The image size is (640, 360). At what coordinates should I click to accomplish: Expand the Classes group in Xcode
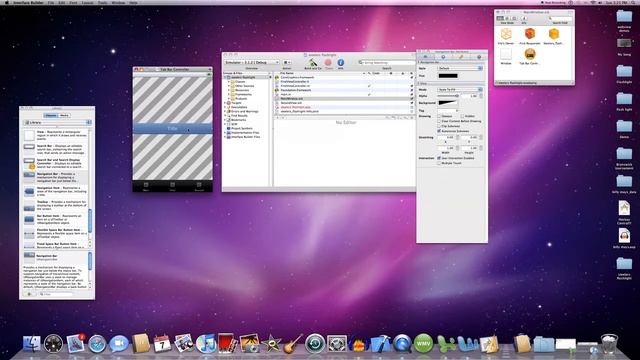(229, 82)
